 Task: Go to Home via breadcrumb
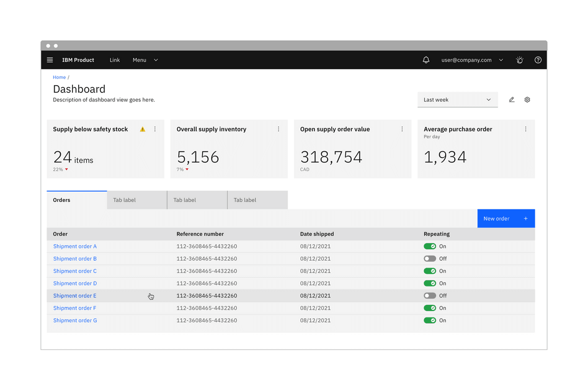[59, 77]
